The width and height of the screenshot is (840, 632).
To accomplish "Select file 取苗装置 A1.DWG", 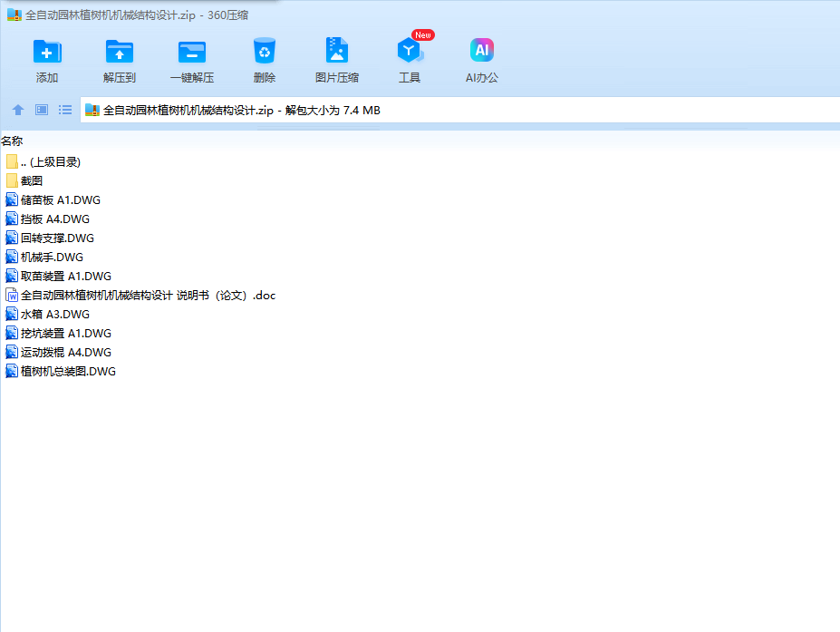I will (x=58, y=276).
